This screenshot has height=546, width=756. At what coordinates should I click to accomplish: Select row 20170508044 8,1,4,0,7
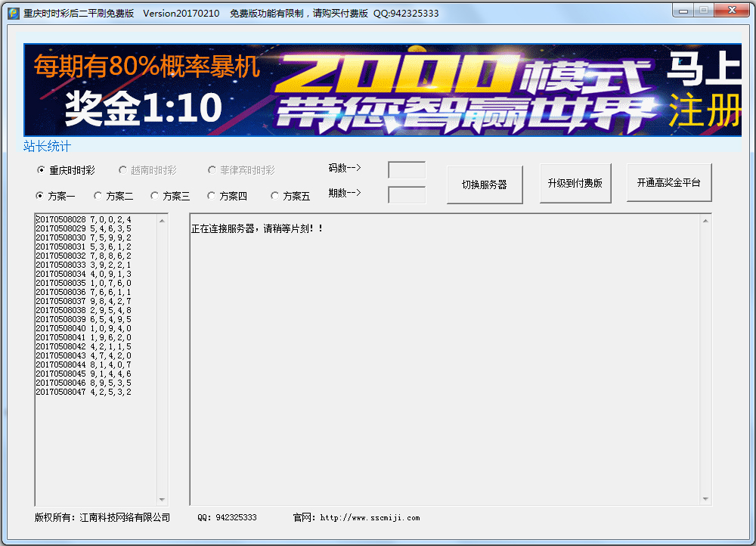[x=83, y=365]
